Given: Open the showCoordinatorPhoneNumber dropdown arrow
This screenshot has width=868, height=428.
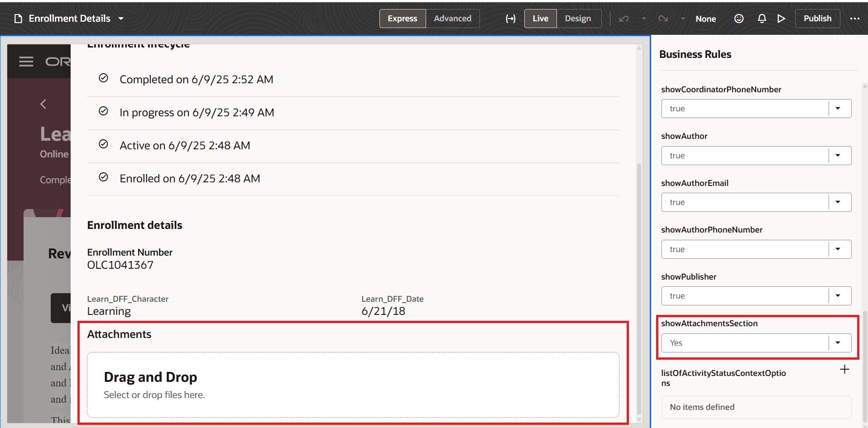Looking at the screenshot, I should tap(838, 109).
